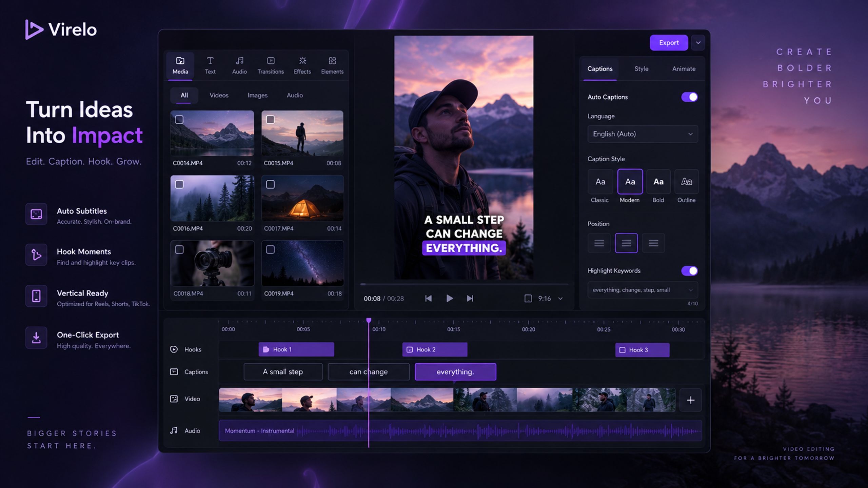Choose the Bold caption style
Image resolution: width=868 pixels, height=488 pixels.
658,182
